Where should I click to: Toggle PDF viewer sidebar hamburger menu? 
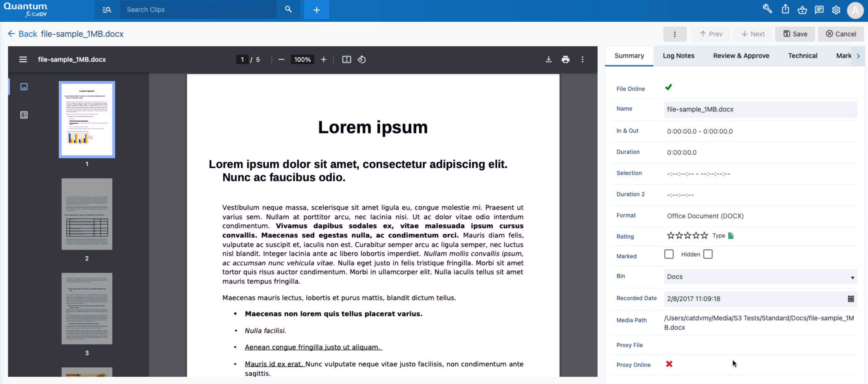(x=23, y=59)
